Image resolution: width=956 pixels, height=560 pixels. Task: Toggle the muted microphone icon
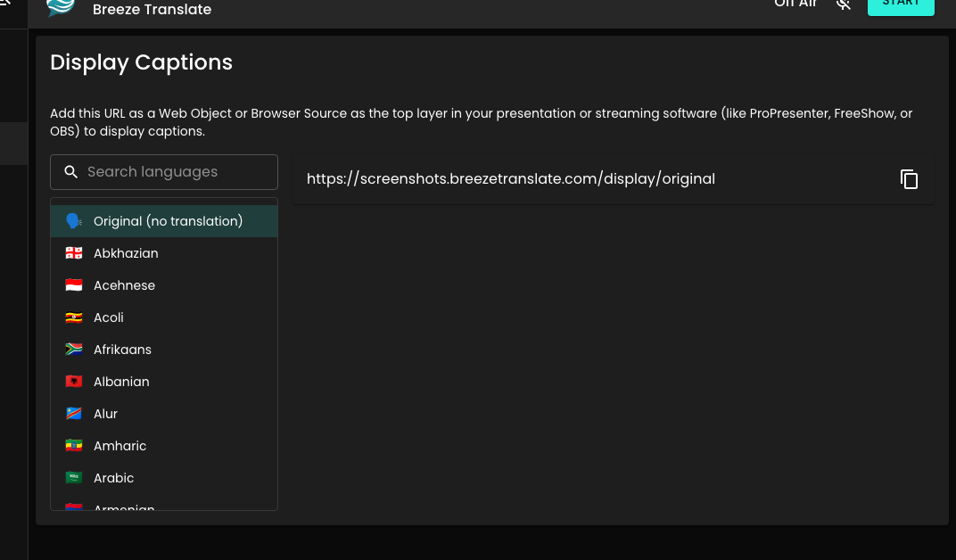pyautogui.click(x=844, y=4)
